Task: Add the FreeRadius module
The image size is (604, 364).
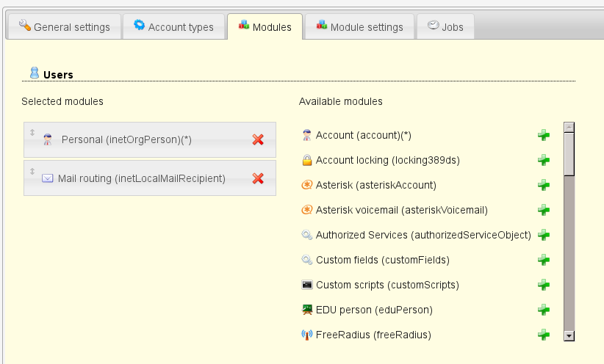Action: pos(544,335)
